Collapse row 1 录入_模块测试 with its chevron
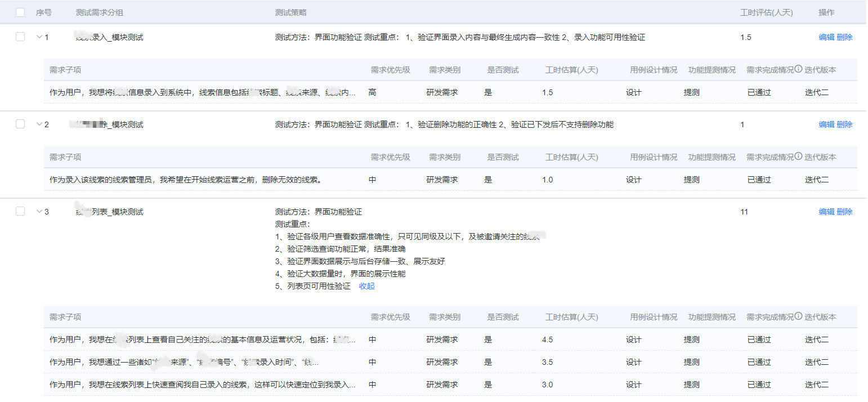868x402 pixels. pyautogui.click(x=39, y=37)
